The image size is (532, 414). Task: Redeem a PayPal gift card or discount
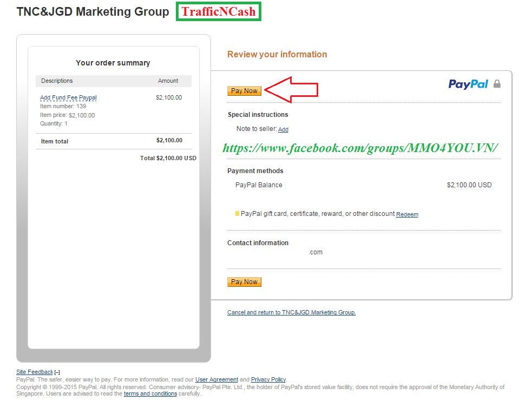coord(407,215)
